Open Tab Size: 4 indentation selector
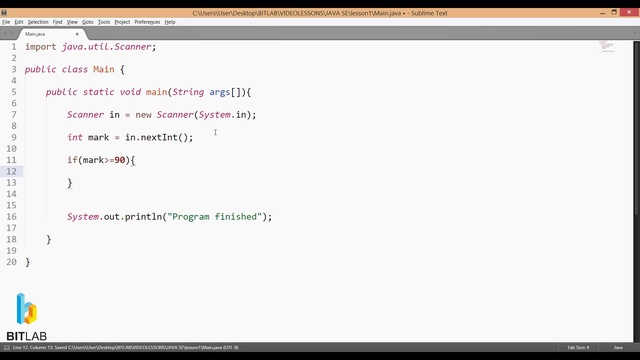The image size is (640, 360). 578,348
